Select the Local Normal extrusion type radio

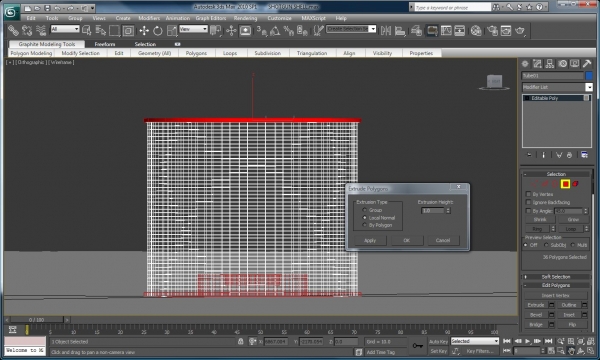coord(364,217)
